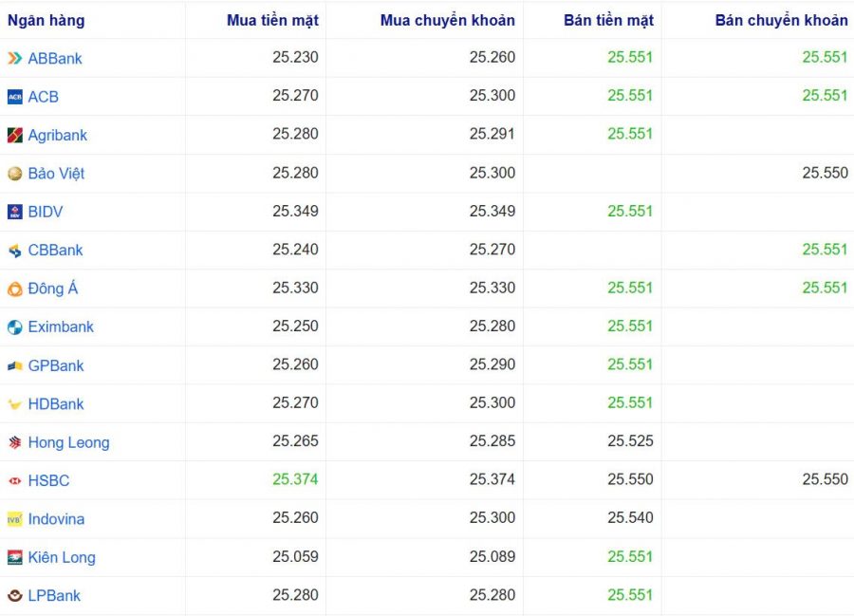Screen dimensions: 854x616
Task: Click the Bảo Việt logo icon
Action: point(15,174)
